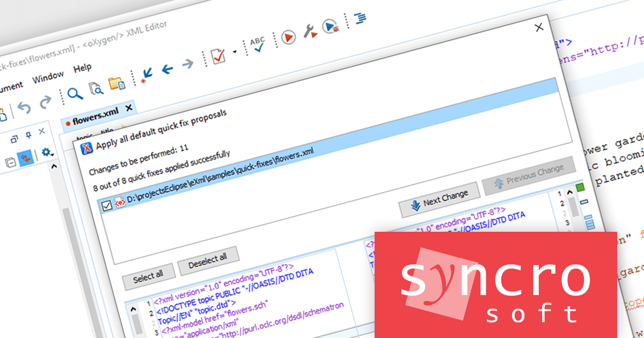Image resolution: width=644 pixels, height=338 pixels.
Task: Open the validation dropdown arrow beside the checkmark icon
Action: click(x=234, y=52)
